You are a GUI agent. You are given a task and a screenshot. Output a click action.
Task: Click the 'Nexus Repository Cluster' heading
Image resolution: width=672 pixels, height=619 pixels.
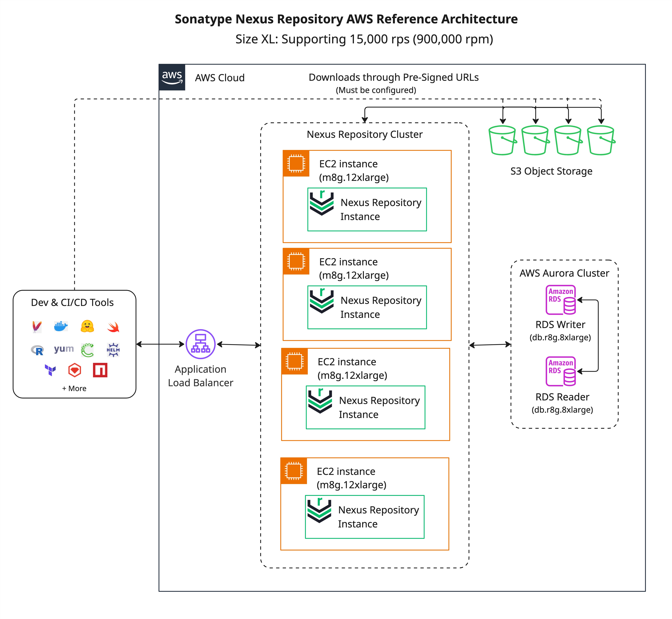pyautogui.click(x=365, y=134)
